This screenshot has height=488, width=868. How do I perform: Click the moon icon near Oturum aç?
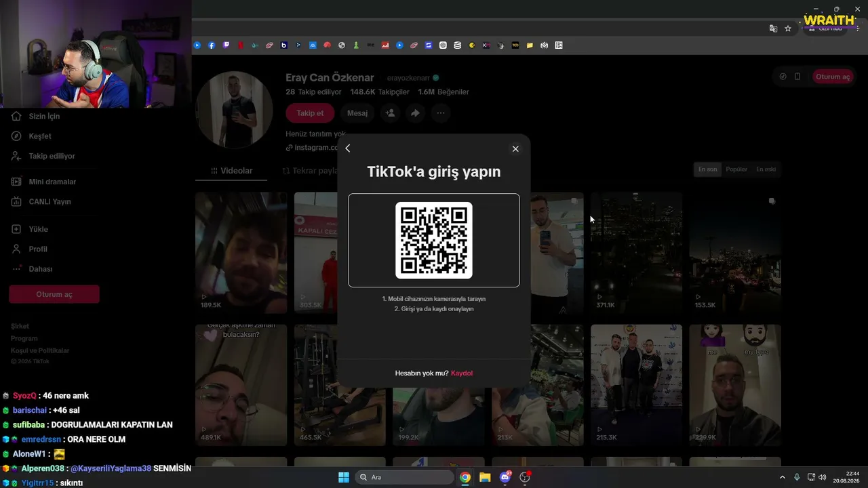[783, 77]
